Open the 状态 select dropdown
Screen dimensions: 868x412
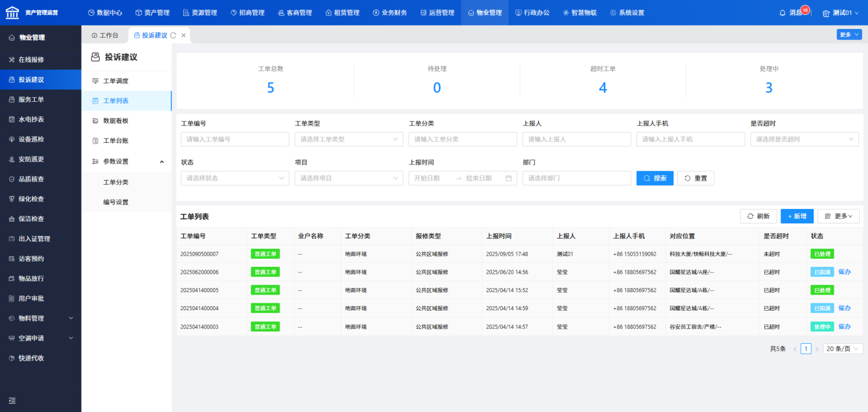[x=235, y=178]
